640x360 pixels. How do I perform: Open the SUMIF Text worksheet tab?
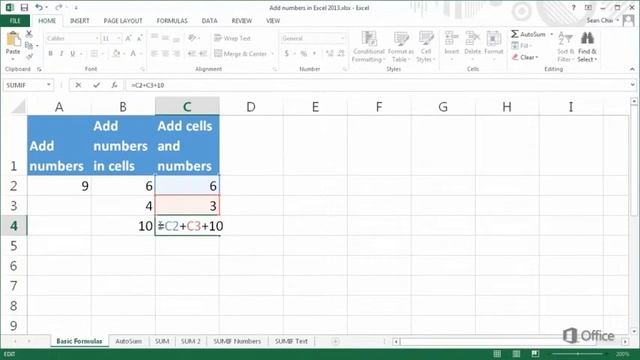click(x=291, y=341)
